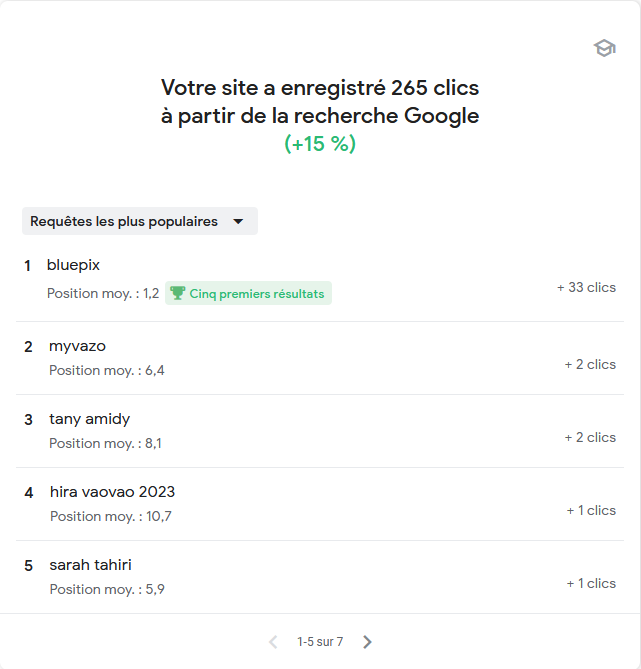Go to next page of queries
The image size is (641, 669).
367,642
